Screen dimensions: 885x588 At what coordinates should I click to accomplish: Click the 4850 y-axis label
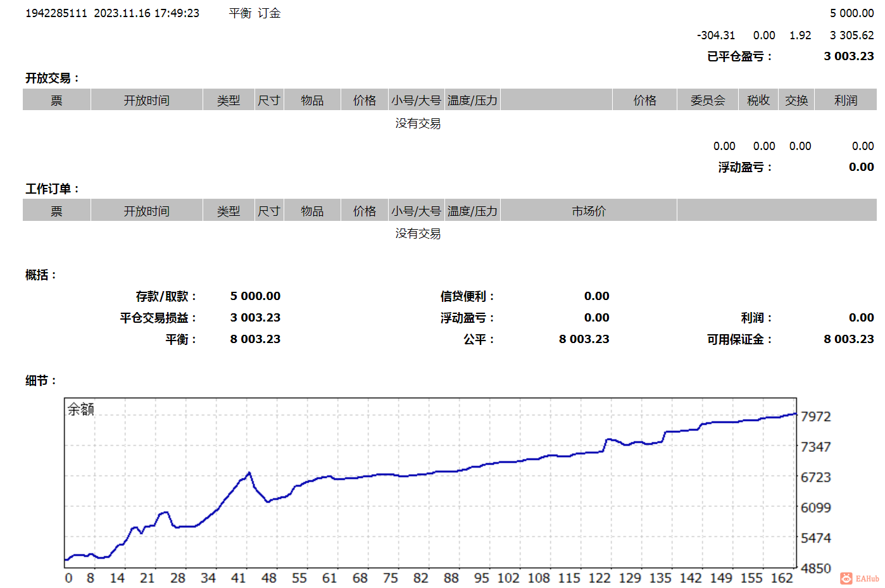[x=815, y=568]
